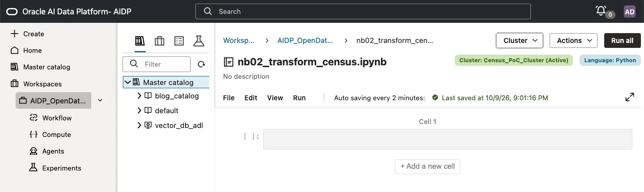Screen dimensions: 644x192
Task: Click the Filter input field
Action: click(x=157, y=64)
